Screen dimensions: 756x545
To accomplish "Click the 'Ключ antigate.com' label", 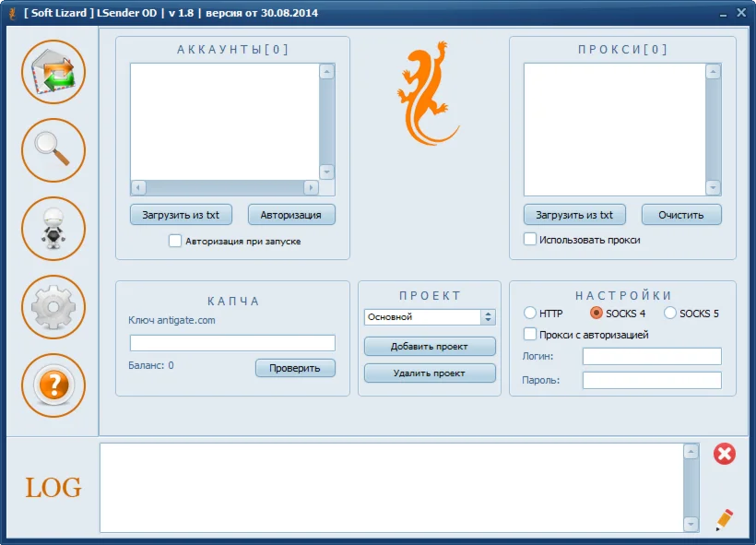I will [x=171, y=320].
